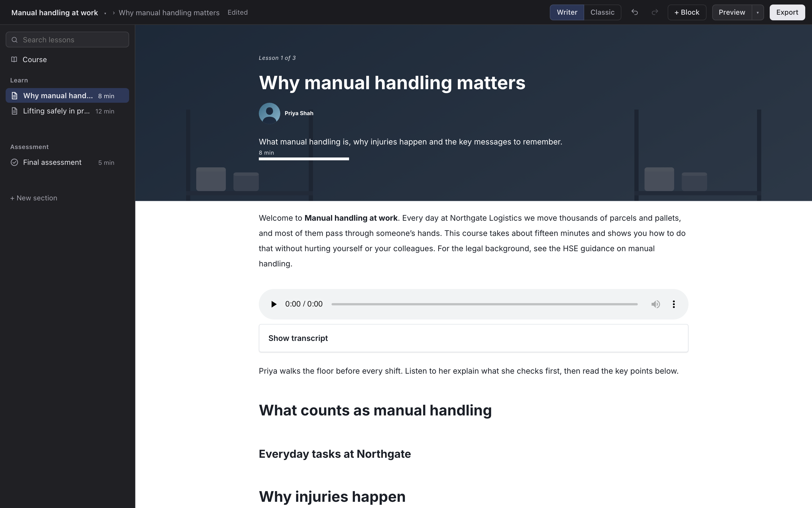Open the Course overview item
Viewport: 812px width, 508px height.
[67, 60]
